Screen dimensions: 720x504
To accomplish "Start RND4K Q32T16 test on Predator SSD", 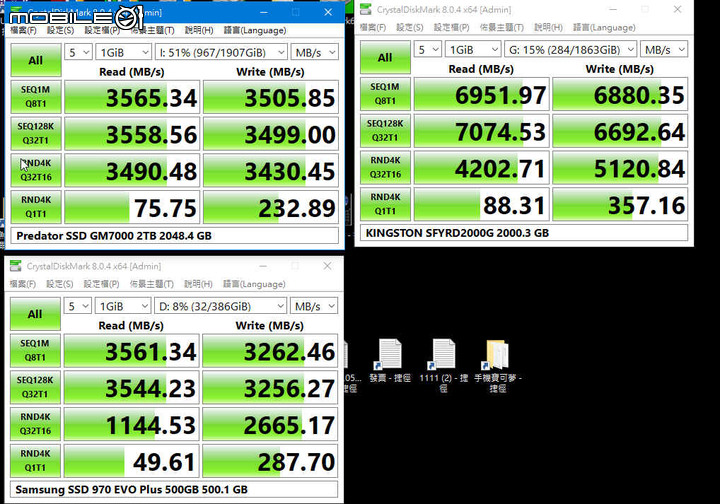I will (36, 170).
